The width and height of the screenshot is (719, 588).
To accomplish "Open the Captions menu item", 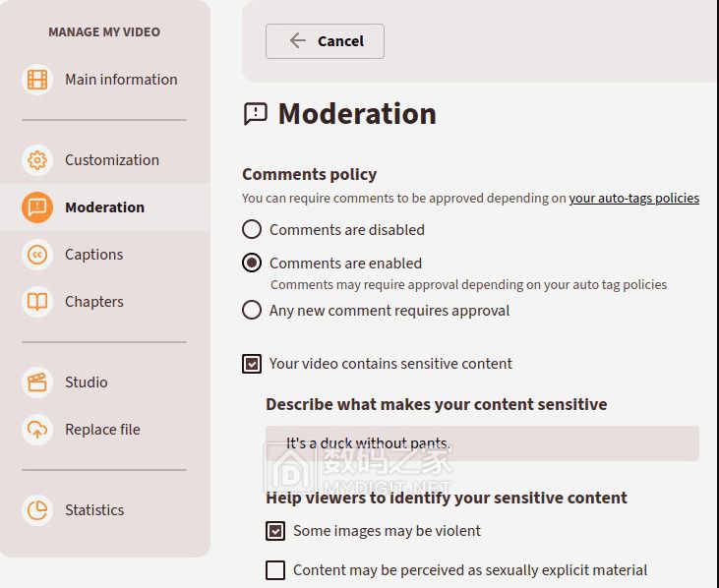I will [x=94, y=255].
